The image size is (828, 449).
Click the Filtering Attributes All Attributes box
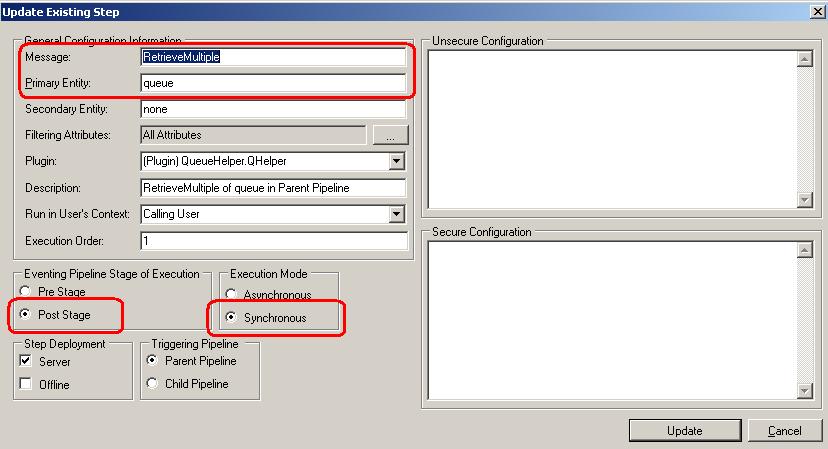coord(253,135)
